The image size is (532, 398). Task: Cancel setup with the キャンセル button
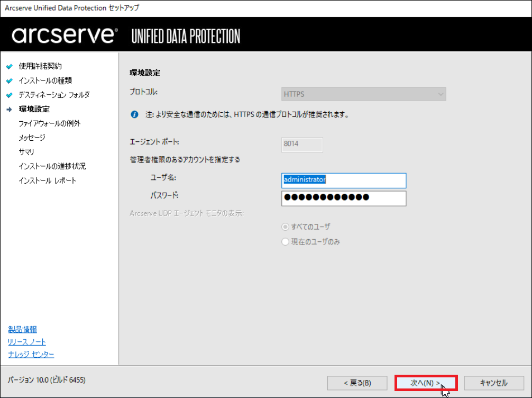coord(494,383)
